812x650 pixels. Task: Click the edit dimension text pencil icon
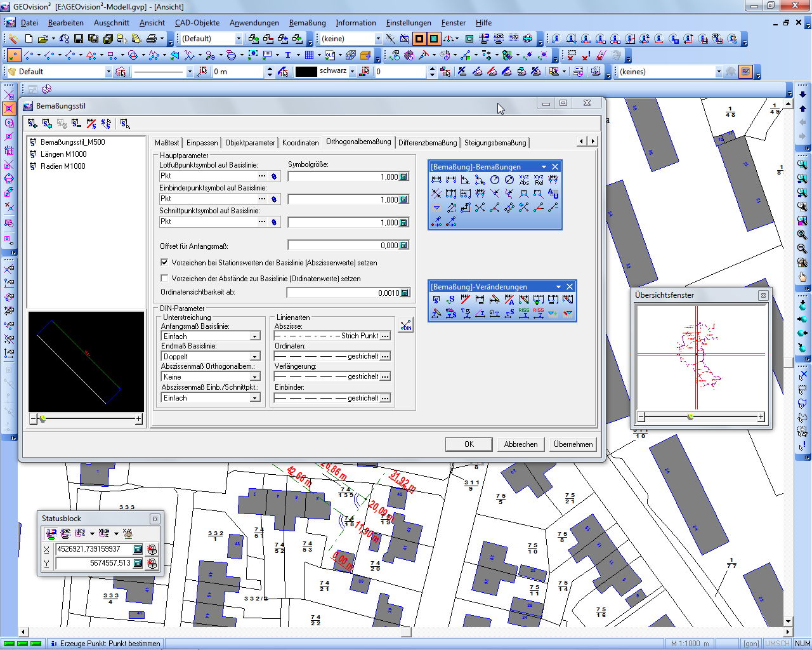(x=436, y=313)
